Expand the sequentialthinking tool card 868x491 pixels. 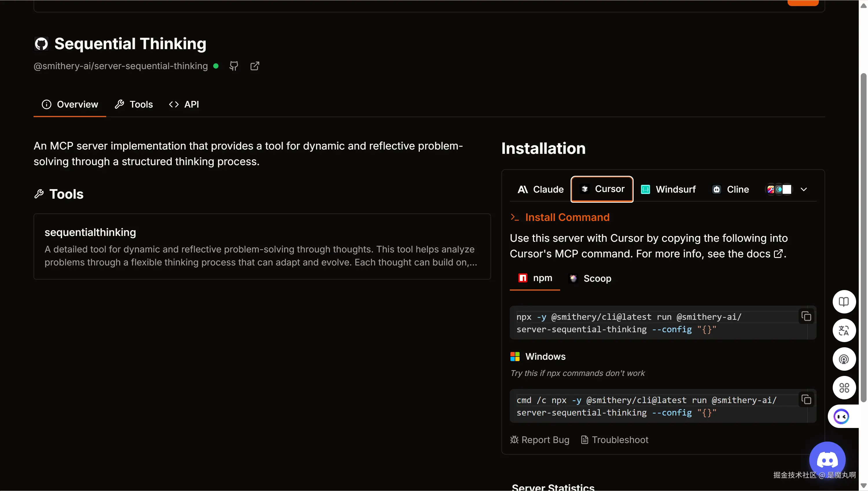262,246
